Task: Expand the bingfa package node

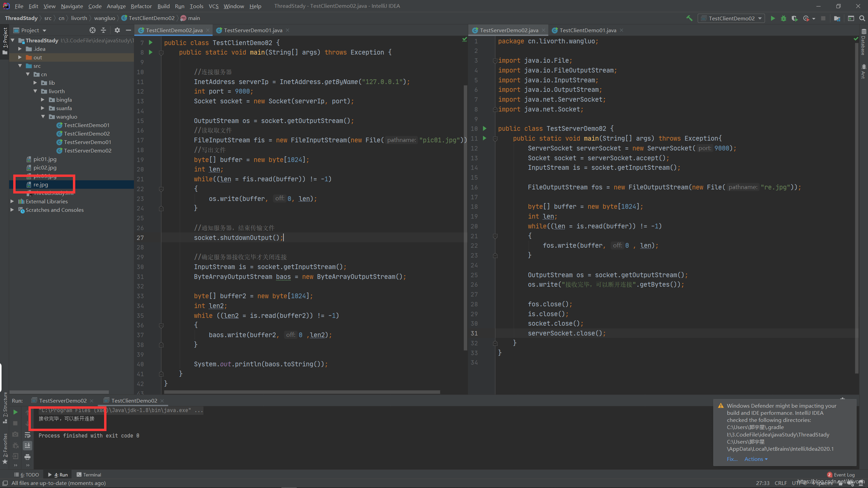Action: 43,100
